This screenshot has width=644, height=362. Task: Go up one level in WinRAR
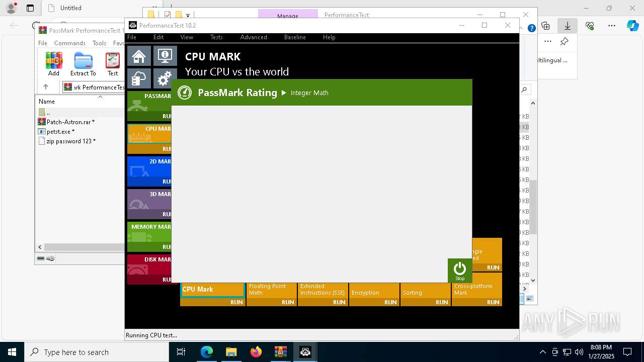pos(46,87)
